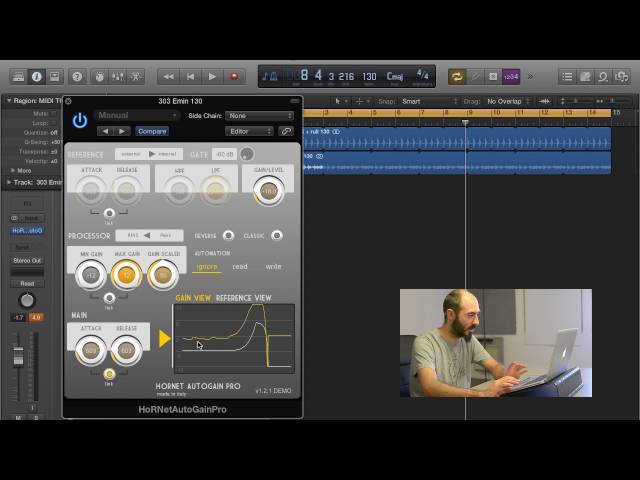Click the Cmaj key signature display
Image resolution: width=640 pixels, height=480 pixels.
point(395,77)
